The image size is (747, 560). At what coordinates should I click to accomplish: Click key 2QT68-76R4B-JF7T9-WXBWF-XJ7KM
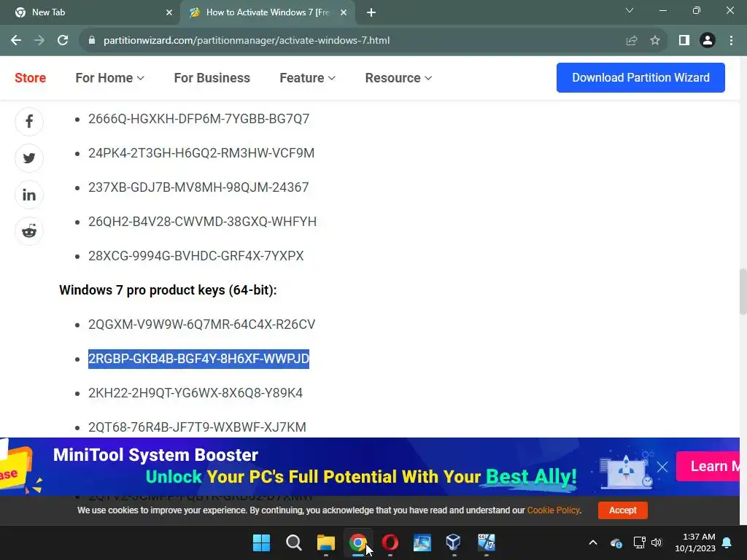[197, 427]
